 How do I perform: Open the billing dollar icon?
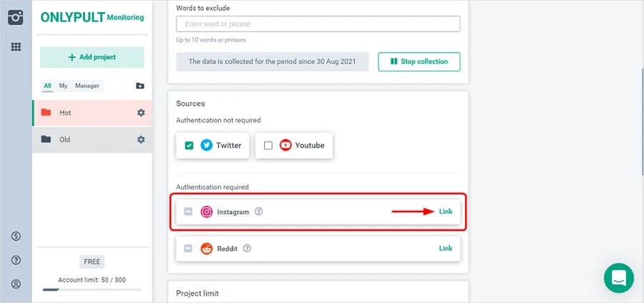(16, 237)
